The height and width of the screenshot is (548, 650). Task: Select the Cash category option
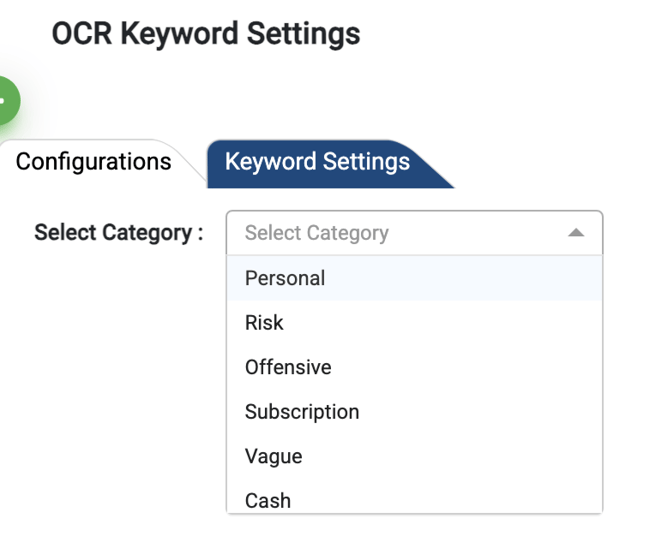coord(268,499)
